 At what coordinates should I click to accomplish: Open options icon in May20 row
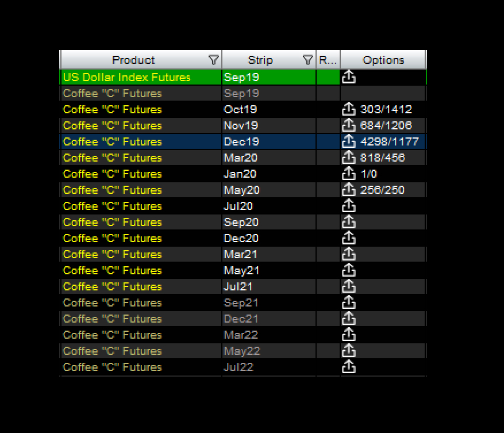[x=348, y=190]
